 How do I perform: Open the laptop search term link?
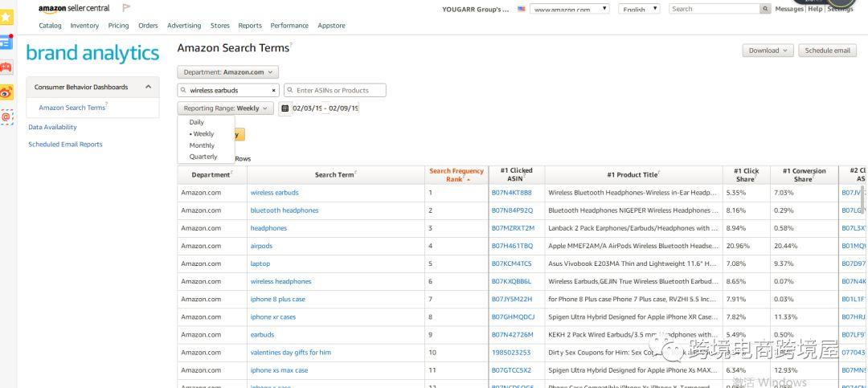point(260,263)
